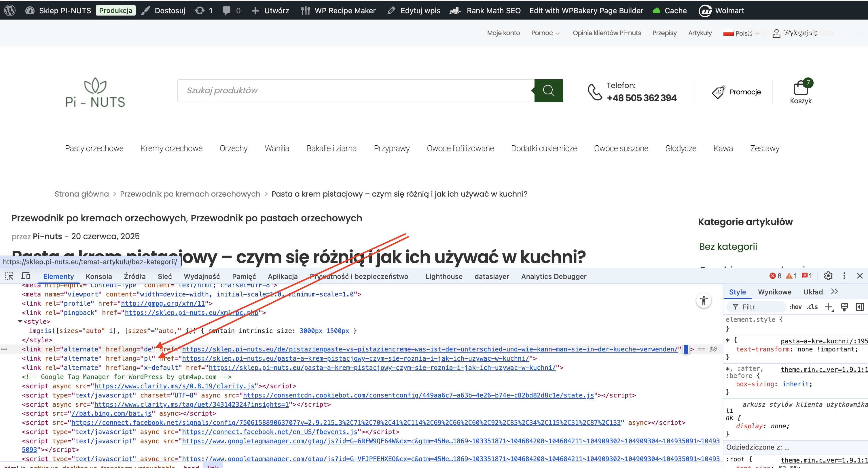This screenshot has width=868, height=468.
Task: Open the Koszyk cart icon
Action: pos(801,92)
